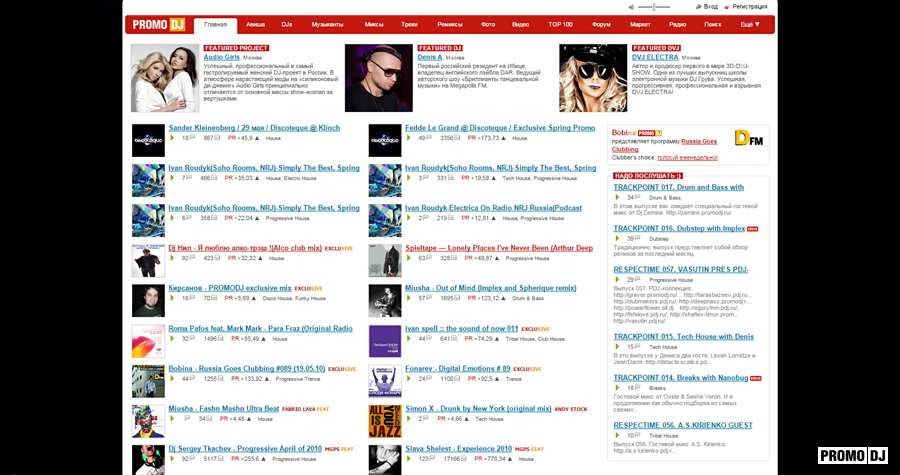Play TRACKPOINT 017 Drum and Bass
The height and width of the screenshot is (475, 900).
click(617, 198)
